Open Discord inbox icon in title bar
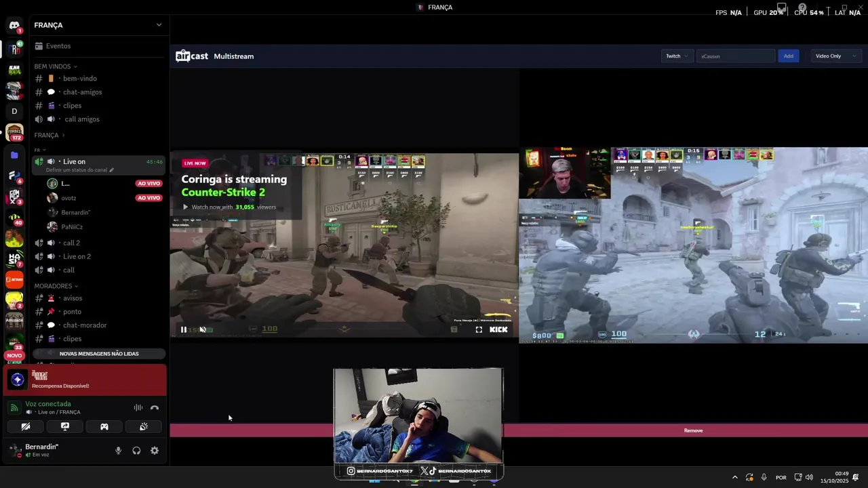Screen dimensions: 868x488 [x=782, y=7]
